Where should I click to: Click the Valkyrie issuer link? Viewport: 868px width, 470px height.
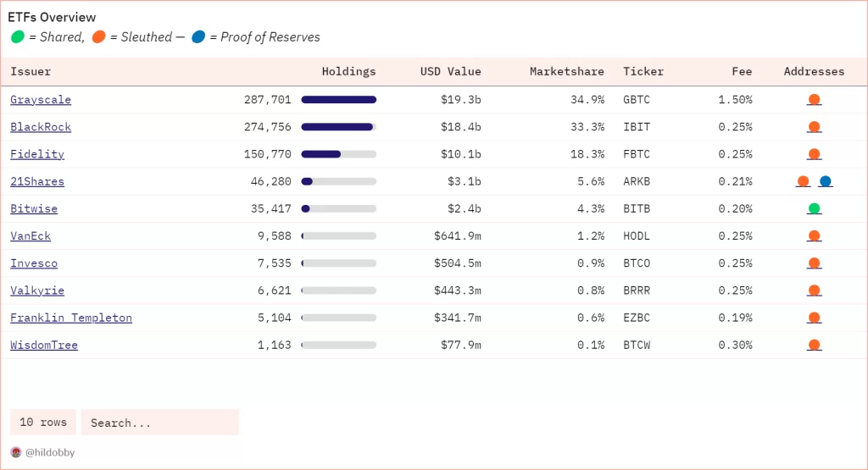[x=37, y=290]
